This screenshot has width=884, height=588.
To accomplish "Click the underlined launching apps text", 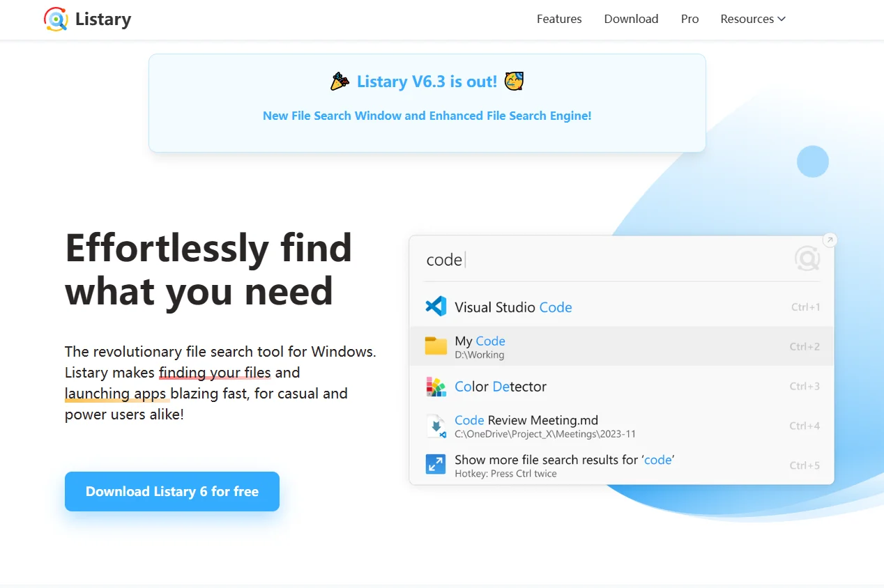I will click(x=116, y=393).
